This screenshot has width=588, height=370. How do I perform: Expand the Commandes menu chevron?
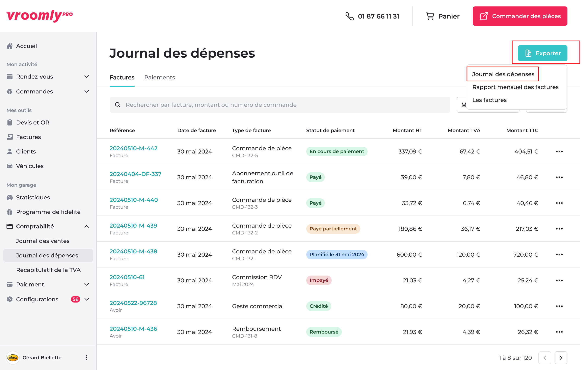click(x=86, y=91)
